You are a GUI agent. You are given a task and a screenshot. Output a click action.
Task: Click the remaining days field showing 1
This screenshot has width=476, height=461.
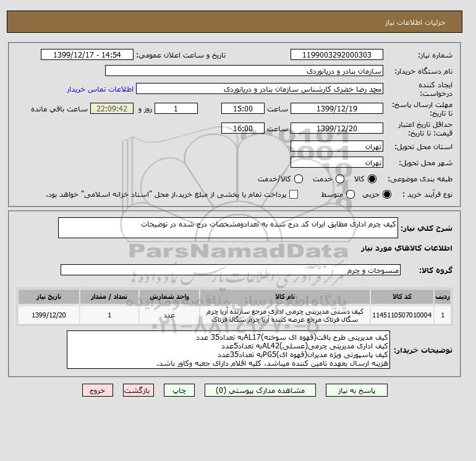[x=176, y=108]
